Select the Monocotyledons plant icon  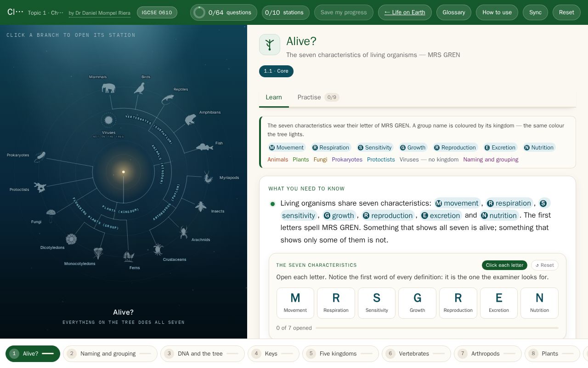[x=98, y=253]
